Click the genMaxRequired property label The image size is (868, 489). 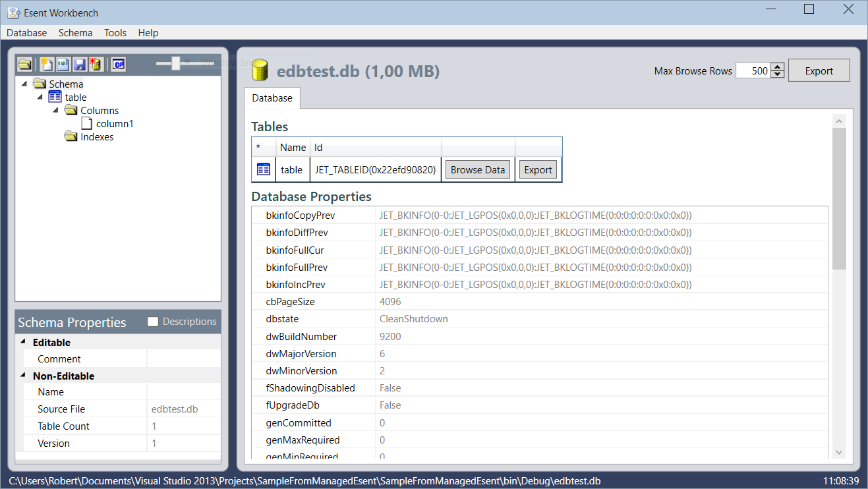click(x=303, y=440)
